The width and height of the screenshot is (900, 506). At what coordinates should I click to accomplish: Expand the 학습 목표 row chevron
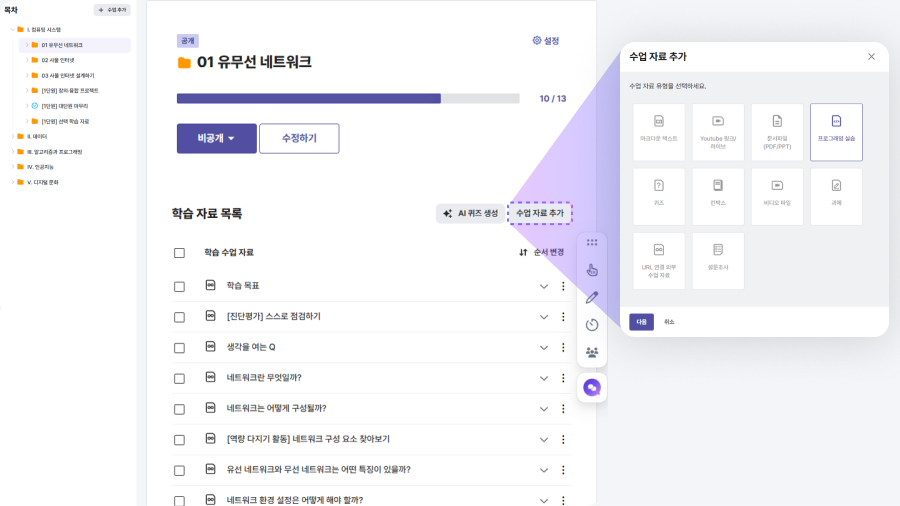(x=544, y=286)
